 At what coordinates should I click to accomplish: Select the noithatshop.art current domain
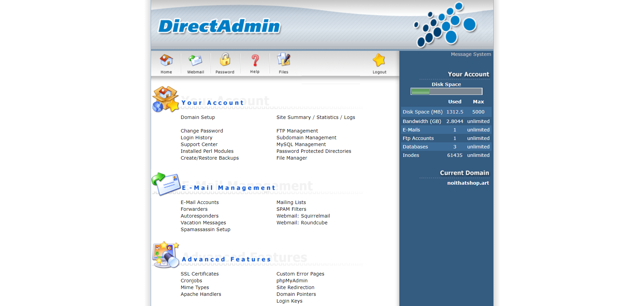(x=468, y=183)
